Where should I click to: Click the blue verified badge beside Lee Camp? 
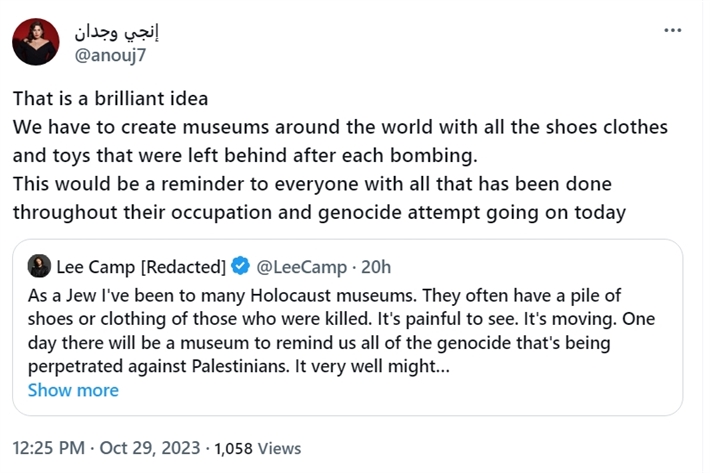coord(241,266)
